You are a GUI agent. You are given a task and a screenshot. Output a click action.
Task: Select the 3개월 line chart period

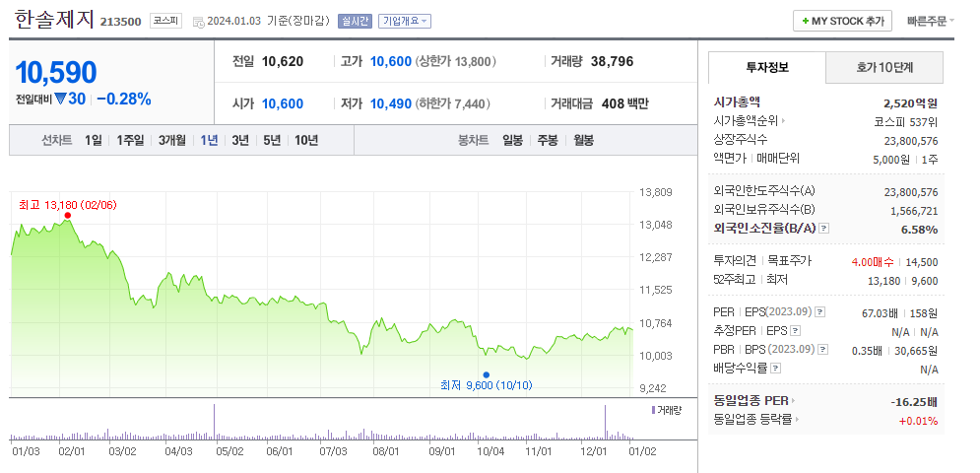(x=172, y=140)
